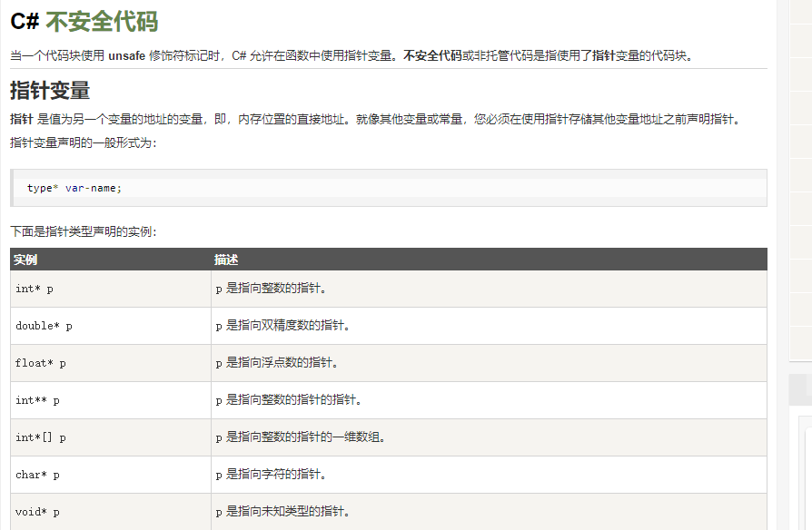
Task: Click description "p 是指向整数的指针的指针。"
Action: point(289,400)
